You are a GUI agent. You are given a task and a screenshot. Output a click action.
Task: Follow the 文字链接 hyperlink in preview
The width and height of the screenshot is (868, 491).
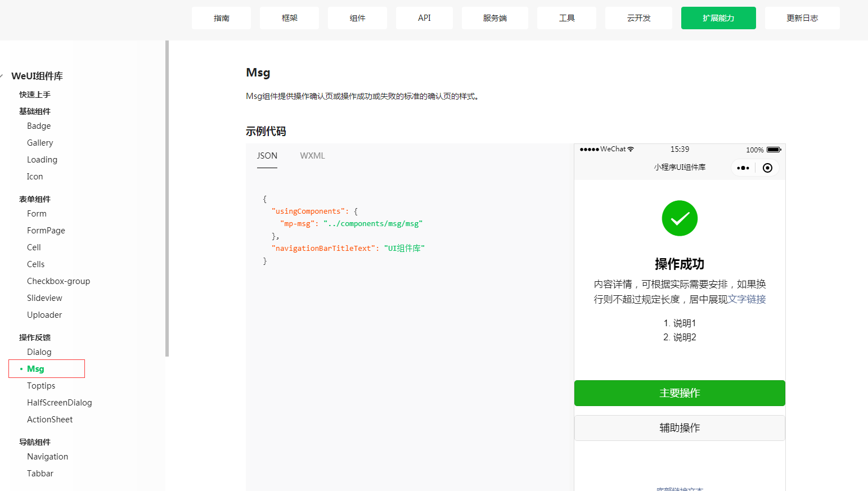coord(747,299)
